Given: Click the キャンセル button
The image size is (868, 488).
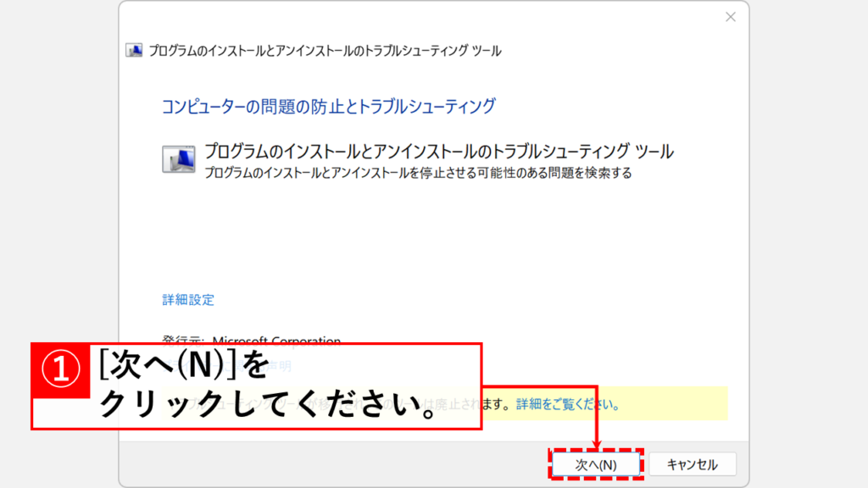Looking at the screenshot, I should (x=692, y=464).
